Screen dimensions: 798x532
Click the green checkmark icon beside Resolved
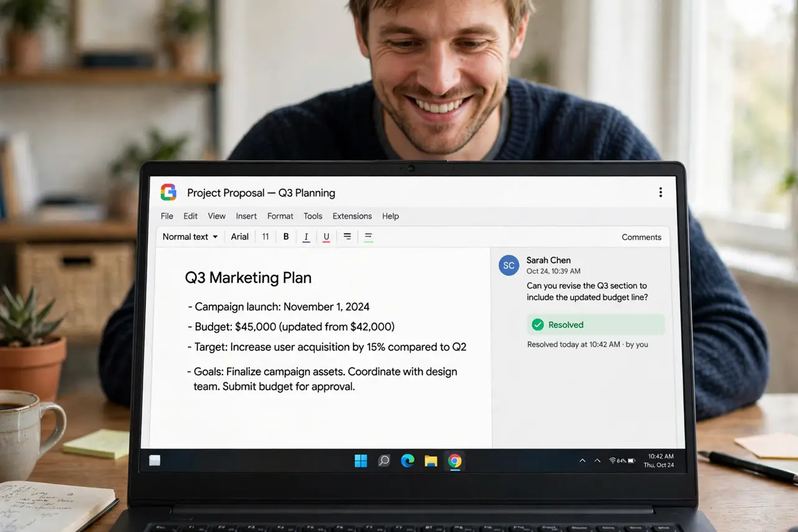(x=537, y=325)
